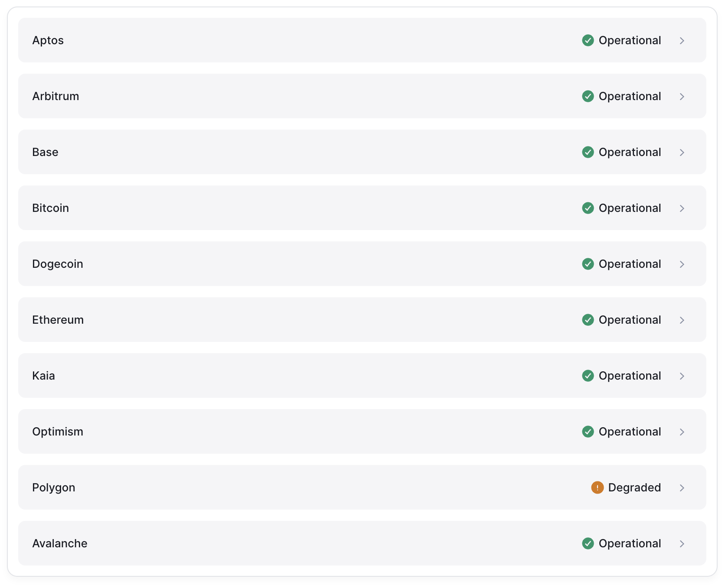Screen dimensions: 728x585
Task: Click the green check icon for Kaia
Action: [588, 376]
